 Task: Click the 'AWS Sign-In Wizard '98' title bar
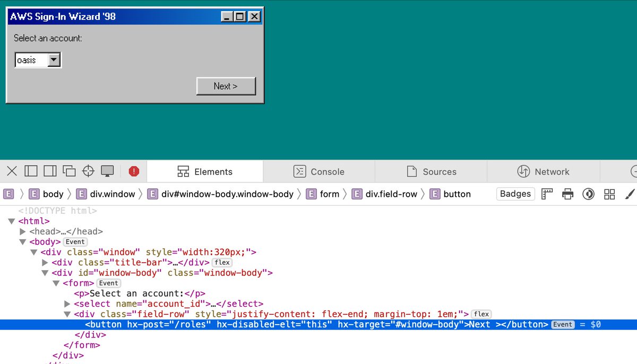pyautogui.click(x=135, y=17)
